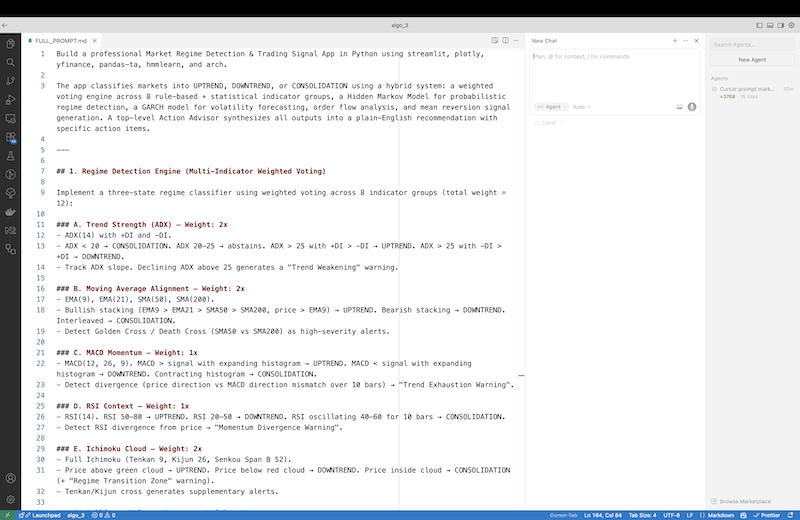
Task: Open the Search view in activity bar
Action: click(x=11, y=62)
